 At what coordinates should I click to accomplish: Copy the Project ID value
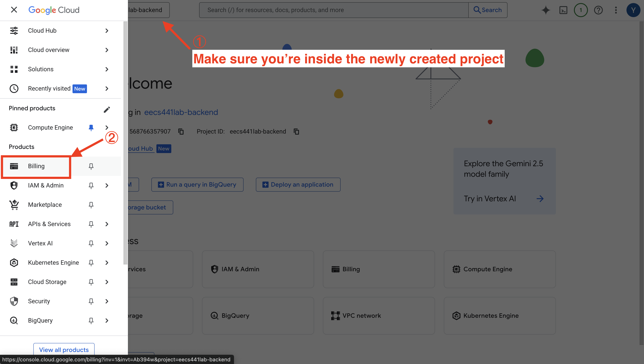click(x=296, y=131)
